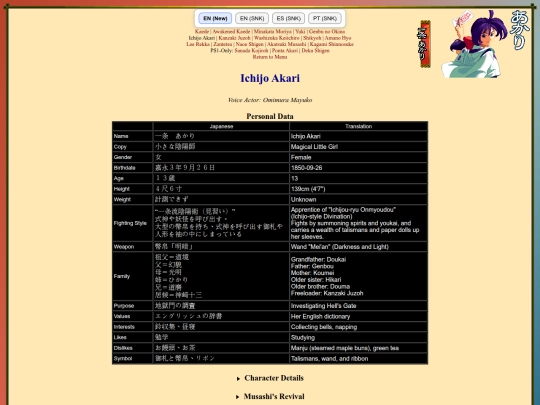
Task: Click the Akari character portrait image
Action: 475,43
